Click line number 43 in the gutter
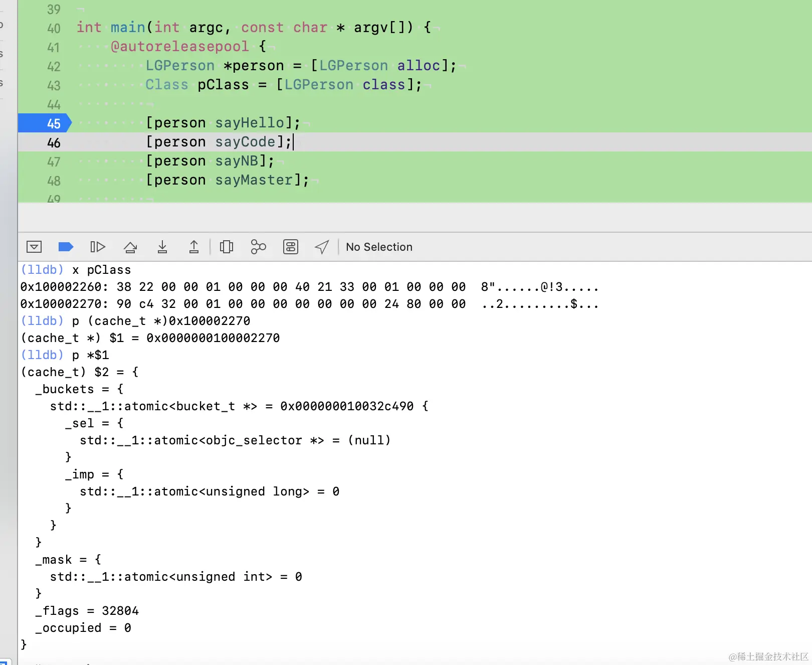 coord(54,86)
